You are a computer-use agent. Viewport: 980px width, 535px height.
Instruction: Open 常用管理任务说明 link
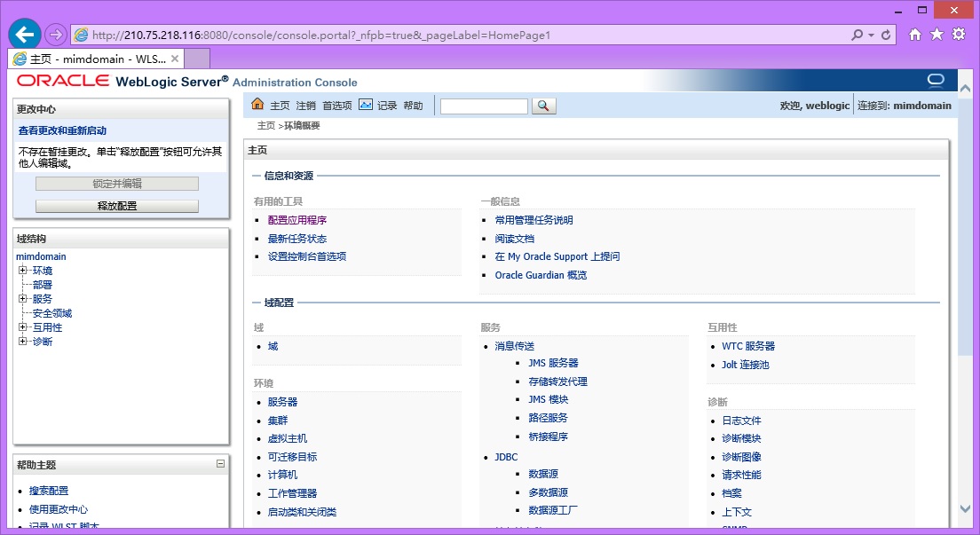(533, 220)
